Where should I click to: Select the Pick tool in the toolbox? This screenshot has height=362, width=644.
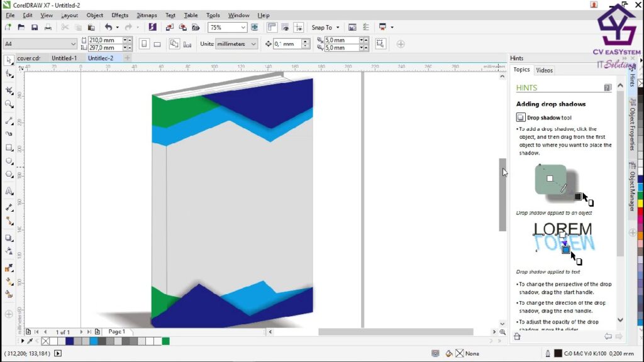(x=9, y=61)
